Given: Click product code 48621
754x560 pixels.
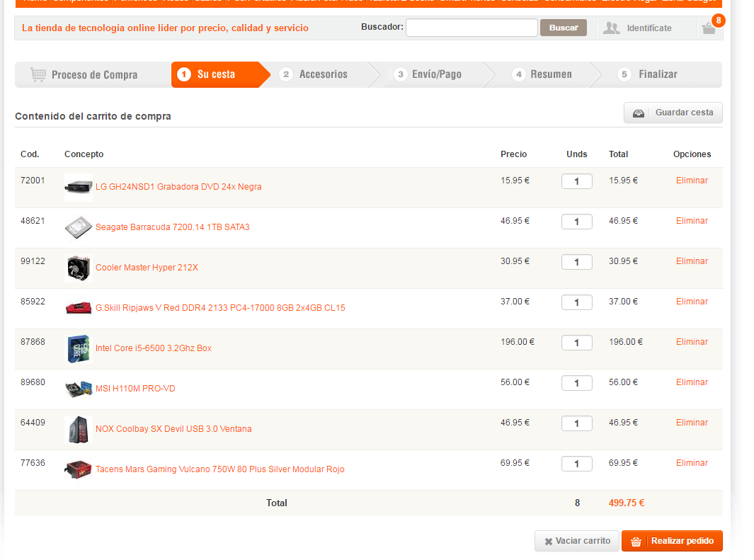Looking at the screenshot, I should coord(33,221).
